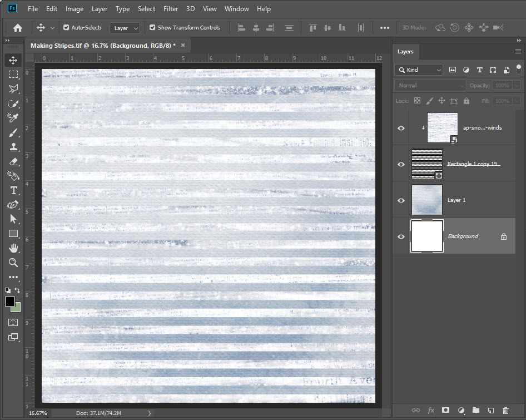The image size is (526, 420).
Task: Click the Layer 1 thumbnail
Action: click(x=426, y=200)
